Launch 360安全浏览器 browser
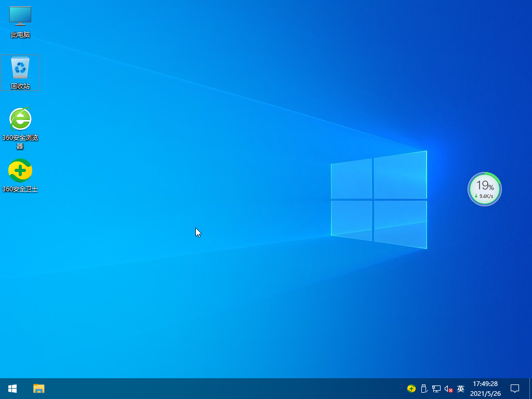The image size is (532, 399). tap(20, 119)
